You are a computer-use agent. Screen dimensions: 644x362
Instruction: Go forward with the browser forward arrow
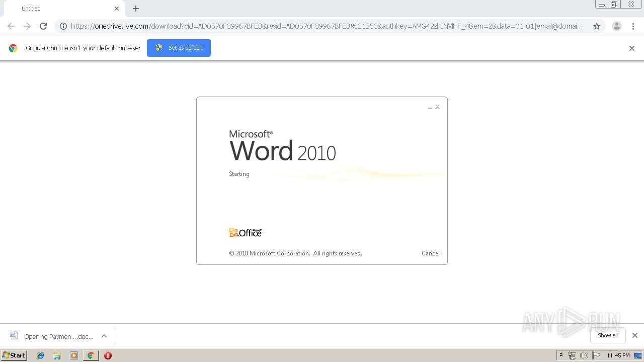tap(27, 26)
